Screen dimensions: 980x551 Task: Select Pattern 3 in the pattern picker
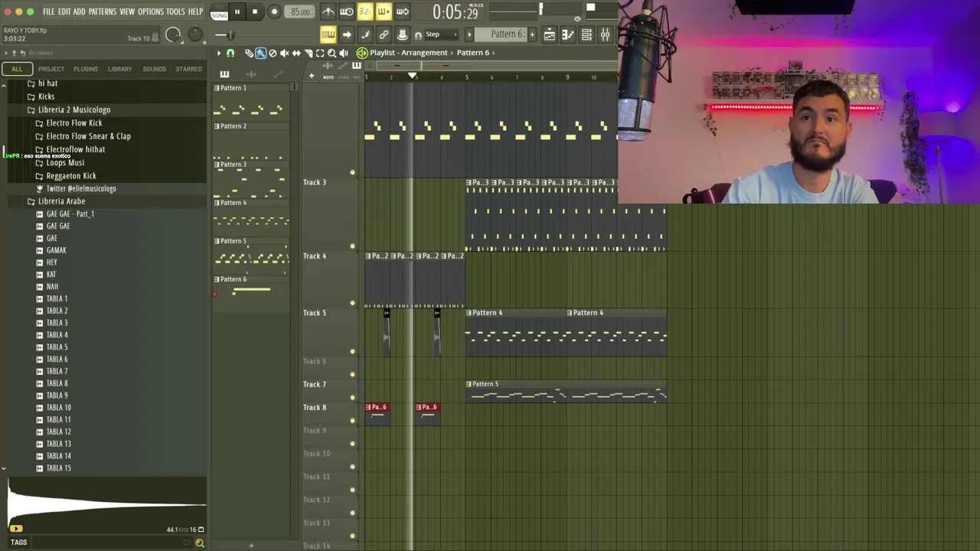click(251, 181)
